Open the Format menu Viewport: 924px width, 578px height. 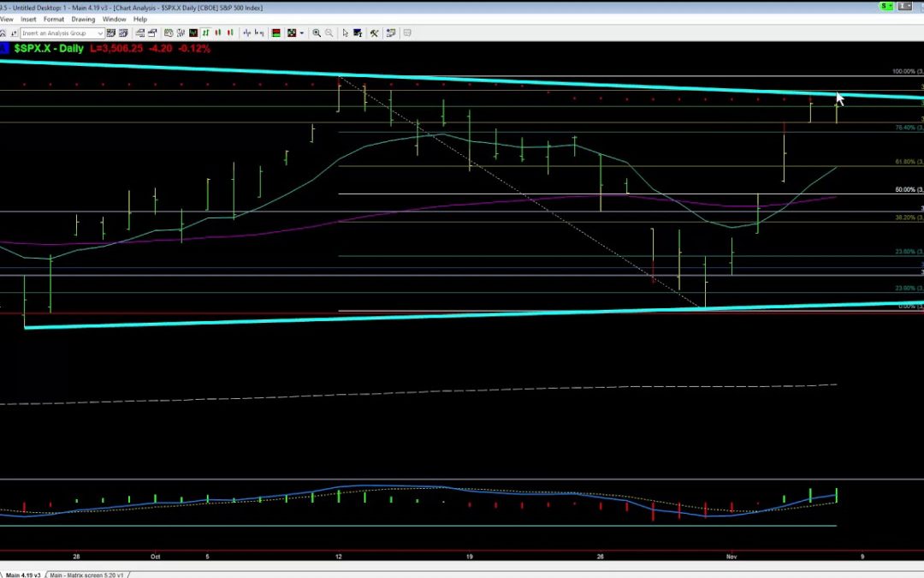(x=54, y=19)
